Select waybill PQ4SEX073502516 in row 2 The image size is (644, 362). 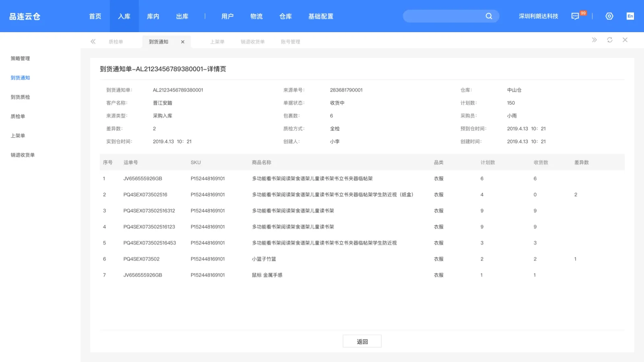[x=145, y=195]
